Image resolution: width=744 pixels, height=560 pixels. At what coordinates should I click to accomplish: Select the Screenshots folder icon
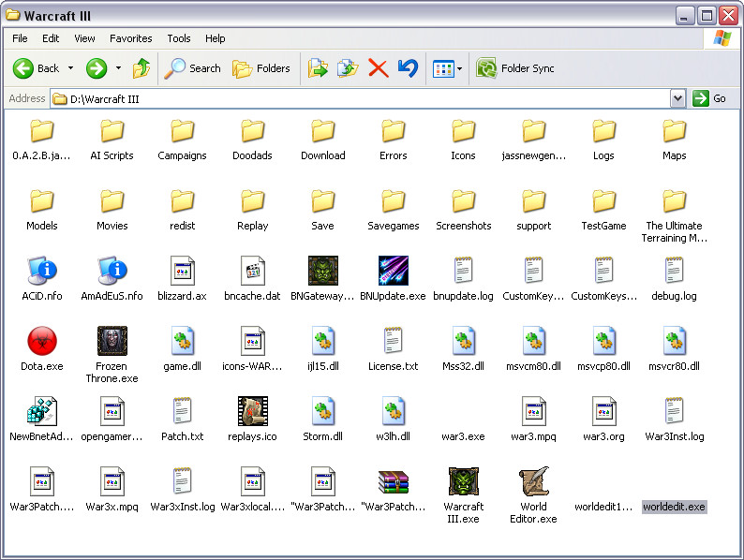463,201
